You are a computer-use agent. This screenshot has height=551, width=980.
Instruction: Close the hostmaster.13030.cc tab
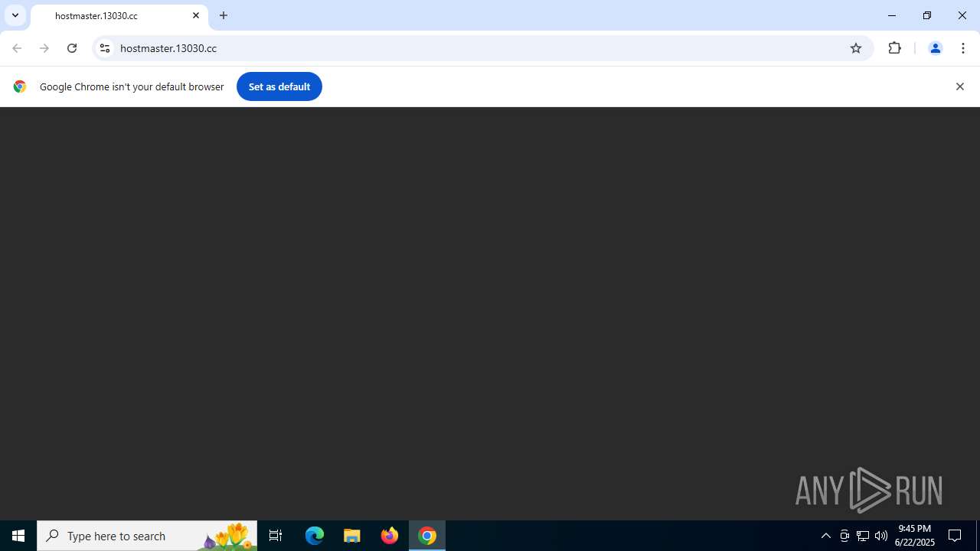tap(196, 15)
